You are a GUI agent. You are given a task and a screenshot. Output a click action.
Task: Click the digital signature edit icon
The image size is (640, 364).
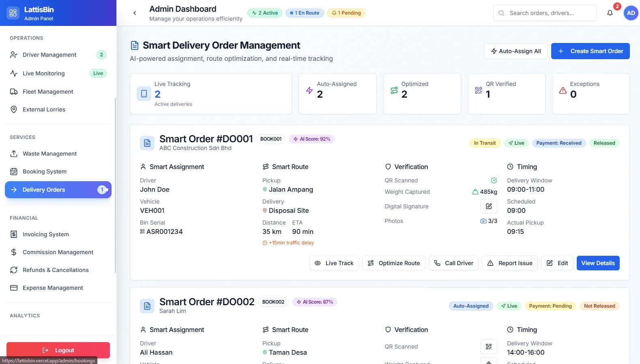point(488,206)
